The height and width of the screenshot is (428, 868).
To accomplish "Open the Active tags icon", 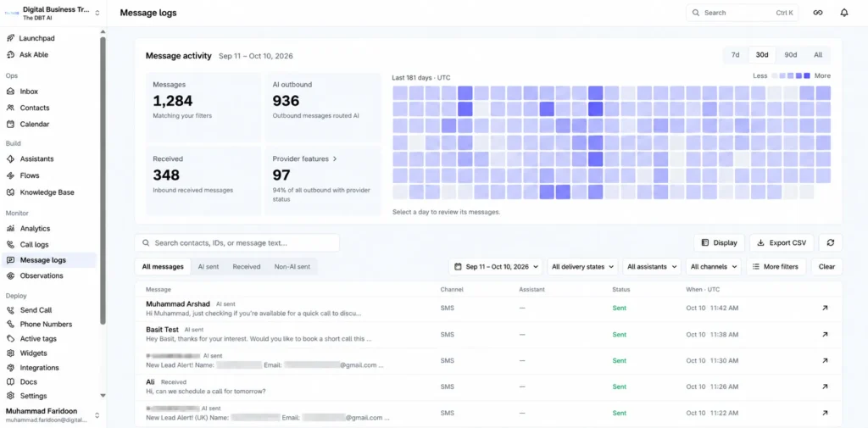I will (x=10, y=339).
